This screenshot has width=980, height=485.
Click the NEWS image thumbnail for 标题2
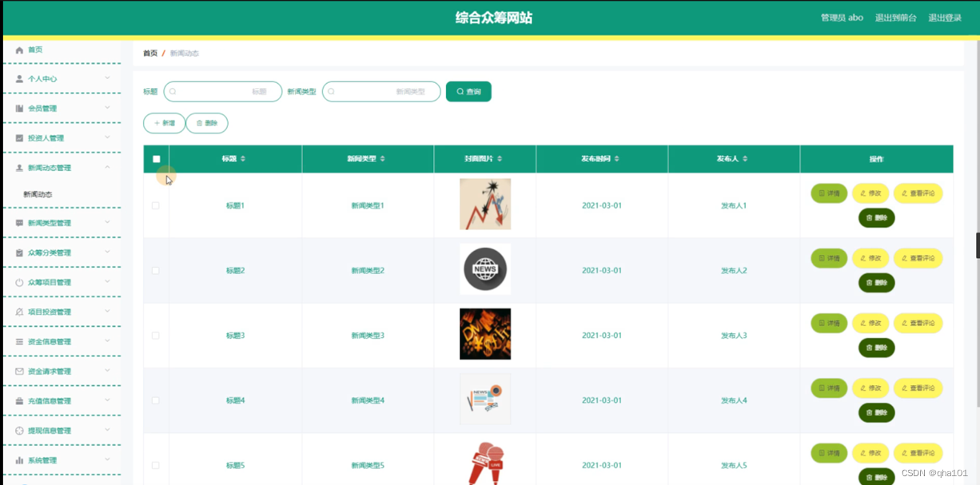pyautogui.click(x=484, y=269)
